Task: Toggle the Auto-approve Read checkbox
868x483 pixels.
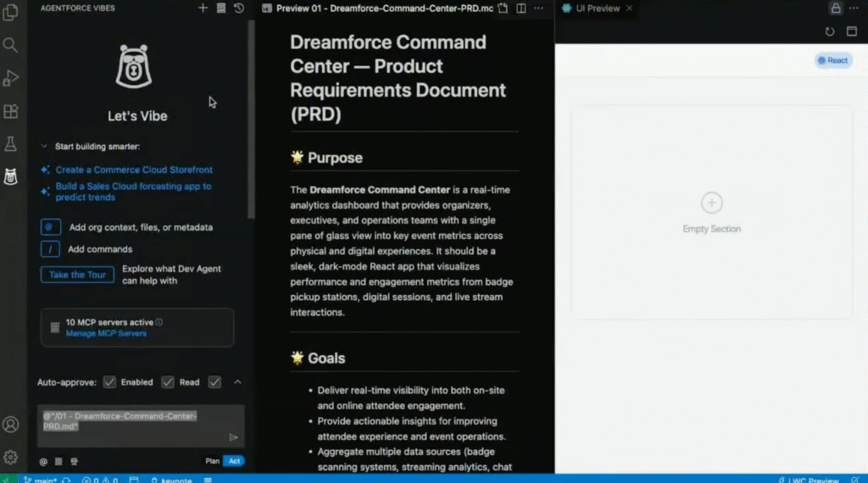Action: click(168, 382)
